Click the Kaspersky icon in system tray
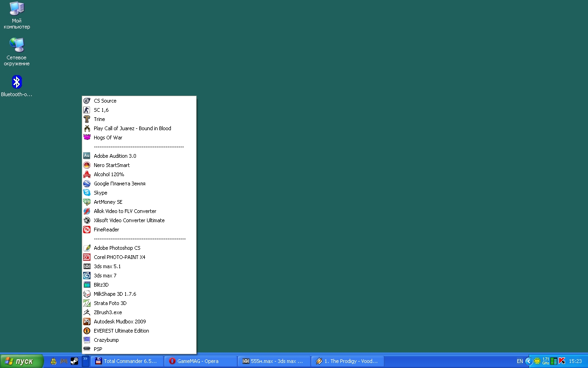Image resolution: width=588 pixels, height=368 pixels. click(x=562, y=361)
